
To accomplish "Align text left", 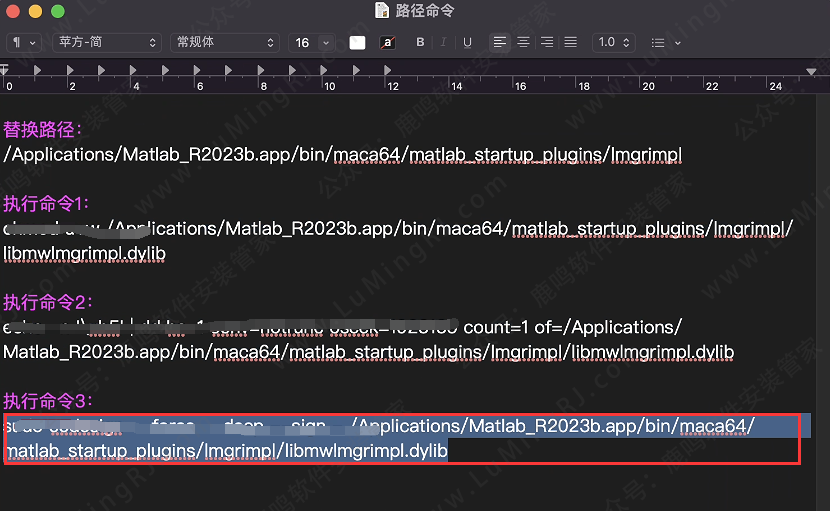I will point(499,42).
